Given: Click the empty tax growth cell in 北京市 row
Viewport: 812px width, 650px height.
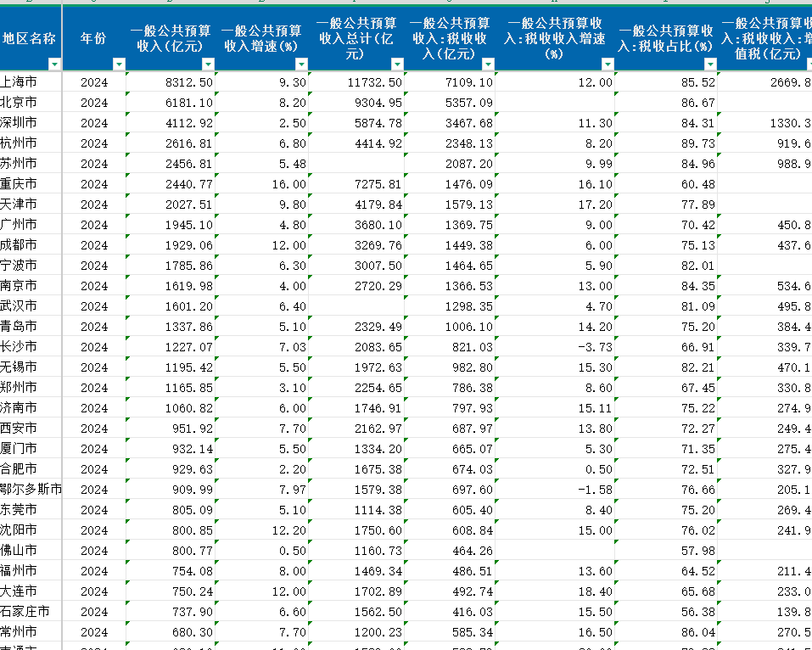Looking at the screenshot, I should [555, 102].
